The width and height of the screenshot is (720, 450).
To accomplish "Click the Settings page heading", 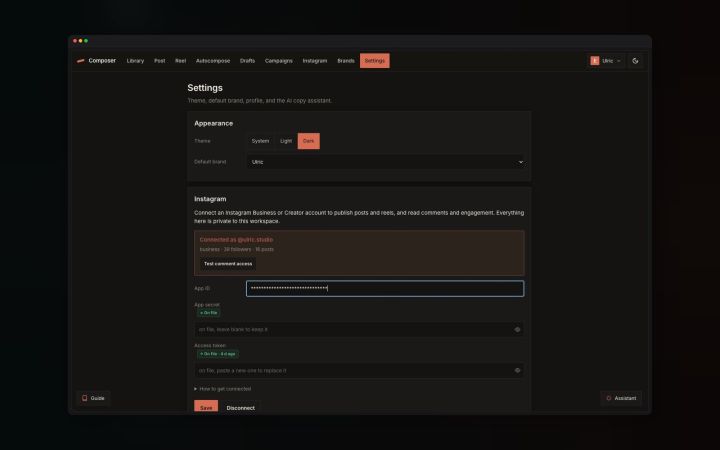I will 205,88.
